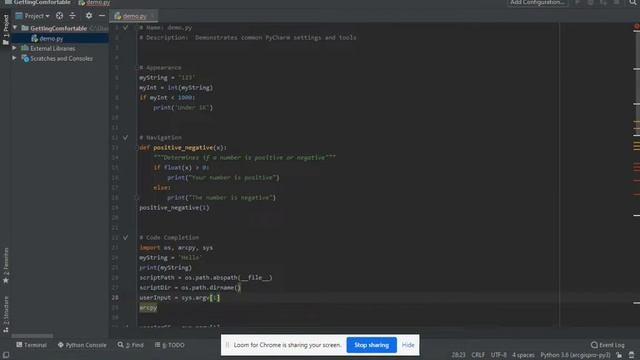Click the horizontal scrollbar of Project panel

[32, 336]
